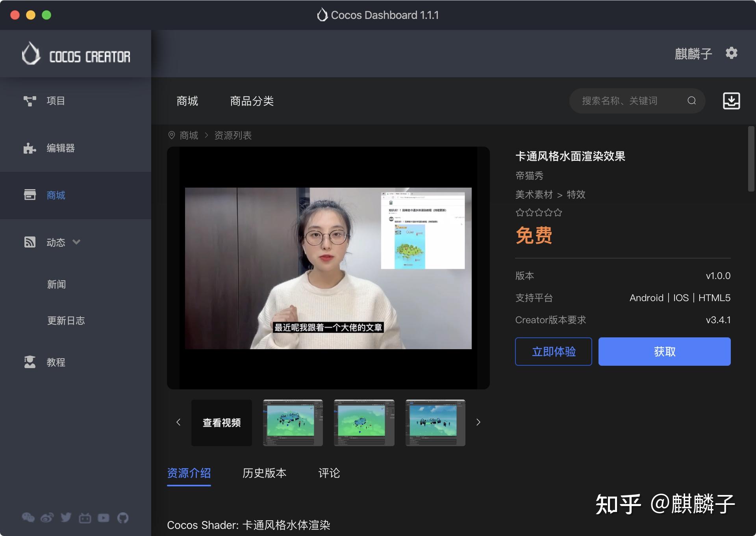Select the 查看视频 thumbnail
This screenshot has height=536, width=756.
coord(221,422)
